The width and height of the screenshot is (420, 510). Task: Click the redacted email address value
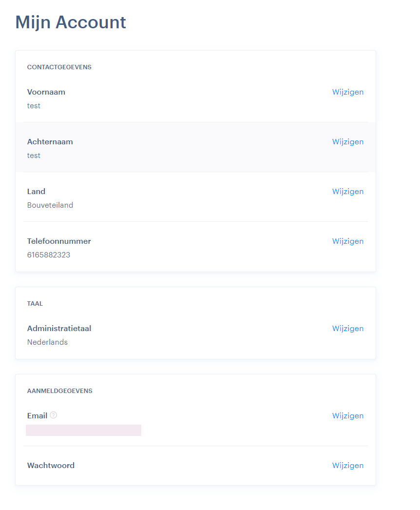click(83, 430)
